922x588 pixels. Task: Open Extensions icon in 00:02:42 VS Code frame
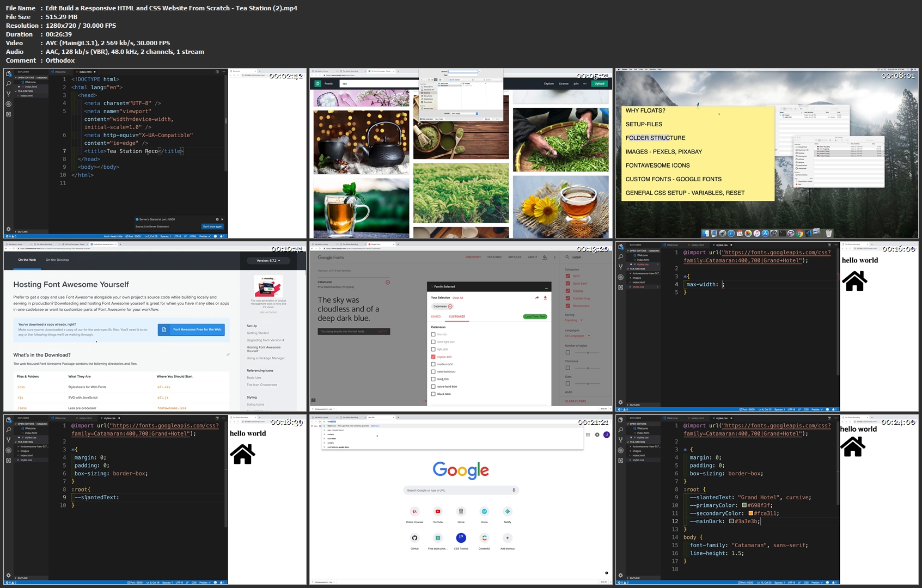8,114
